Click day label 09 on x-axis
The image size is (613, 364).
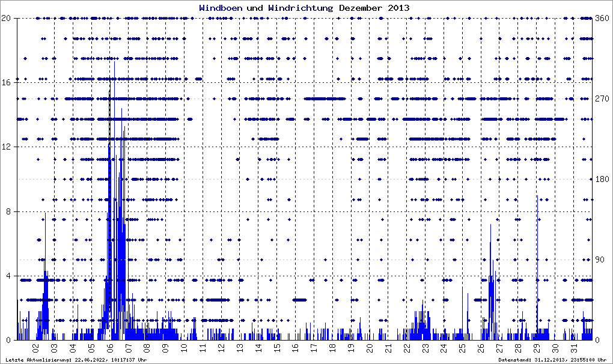click(x=165, y=348)
